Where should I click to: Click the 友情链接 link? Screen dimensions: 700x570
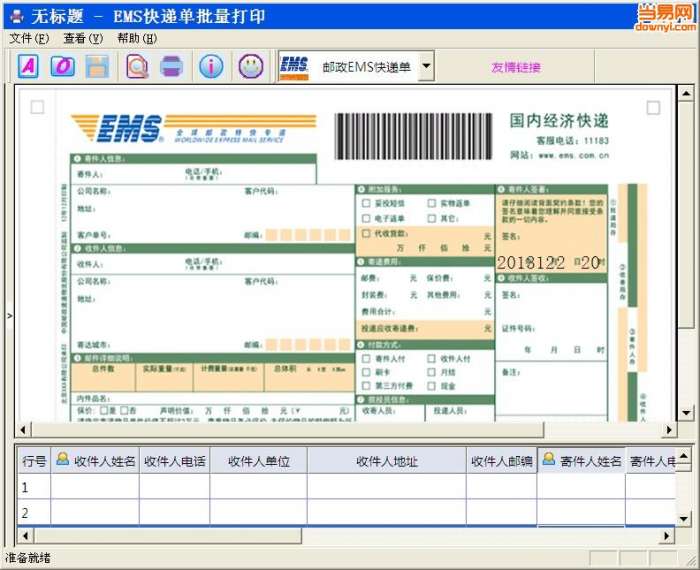[516, 67]
